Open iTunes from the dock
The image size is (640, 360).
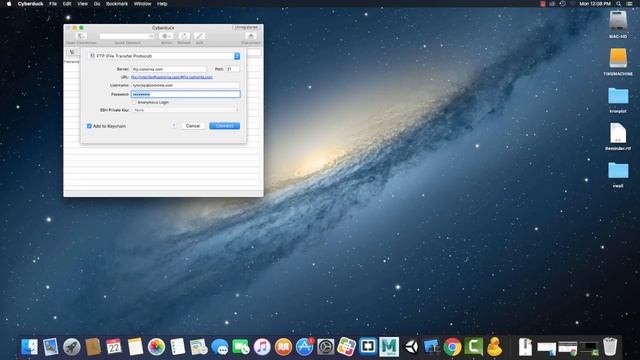[x=262, y=347]
